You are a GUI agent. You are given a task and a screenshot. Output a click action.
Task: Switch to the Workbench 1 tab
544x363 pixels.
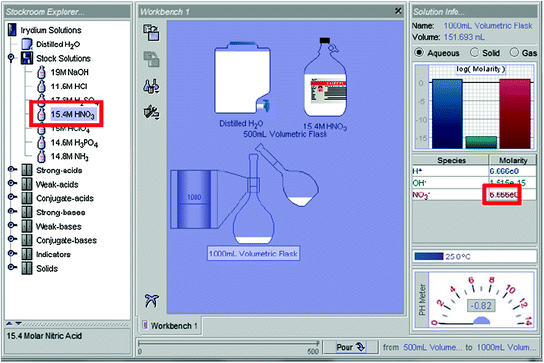(x=170, y=326)
